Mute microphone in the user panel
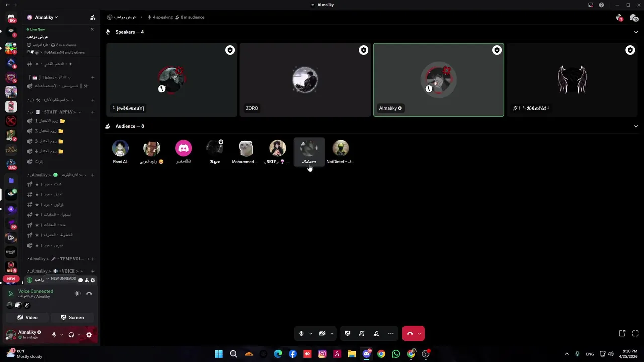644x362 pixels. click(x=54, y=335)
